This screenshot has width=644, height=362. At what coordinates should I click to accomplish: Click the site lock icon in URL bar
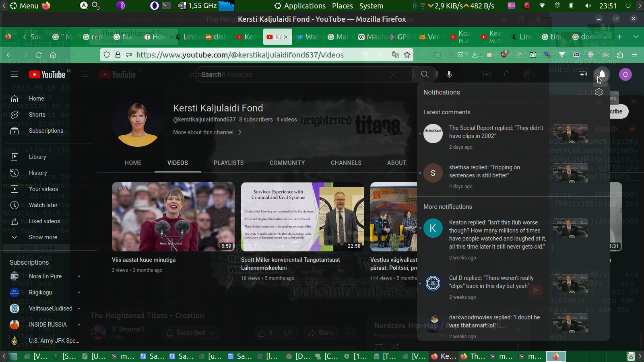pos(118,55)
